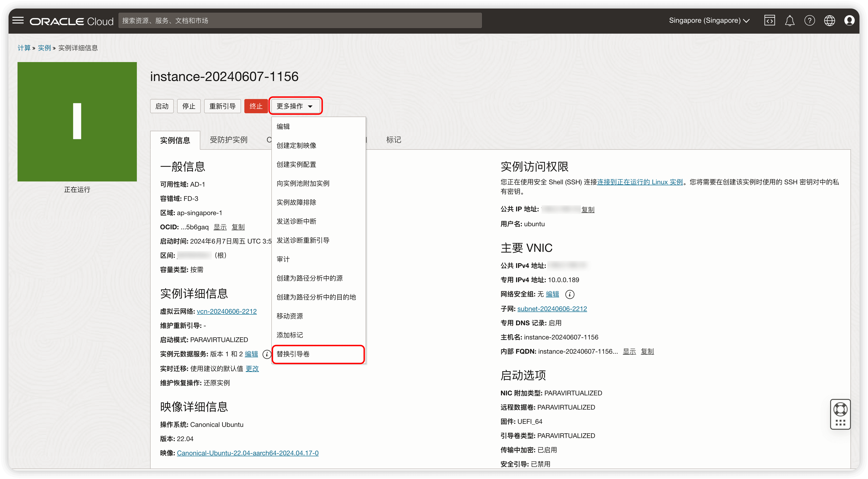Select 发送诊断重新引导 menu entry
Image resolution: width=868 pixels, height=479 pixels.
[318, 240]
